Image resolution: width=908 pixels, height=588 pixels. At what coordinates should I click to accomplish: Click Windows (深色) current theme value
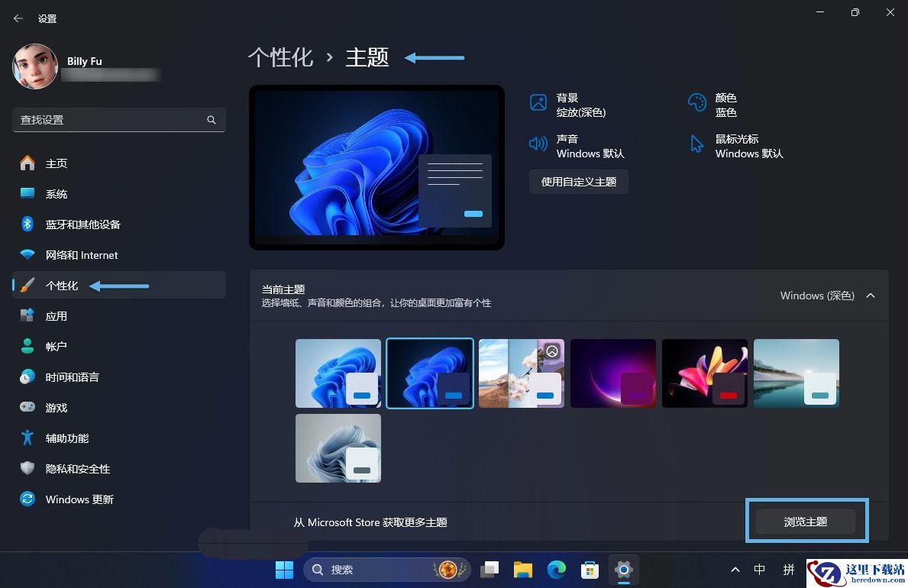[817, 296]
